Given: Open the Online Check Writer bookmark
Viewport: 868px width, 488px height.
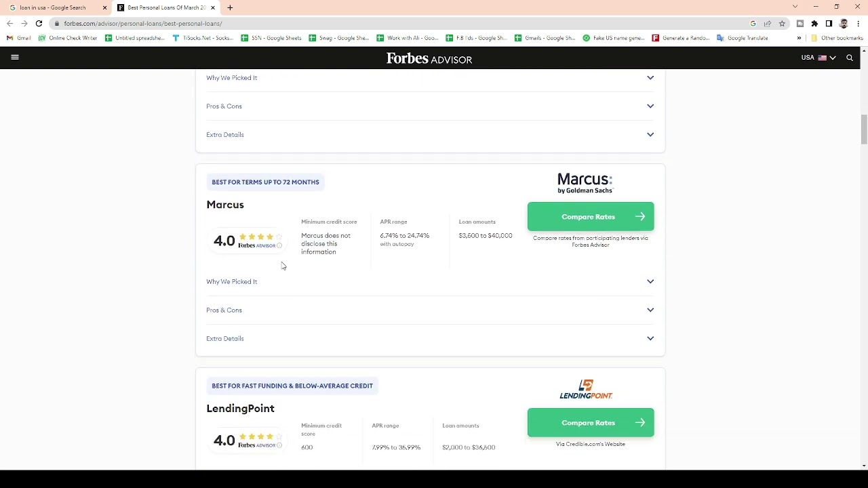Looking at the screenshot, I should point(68,38).
